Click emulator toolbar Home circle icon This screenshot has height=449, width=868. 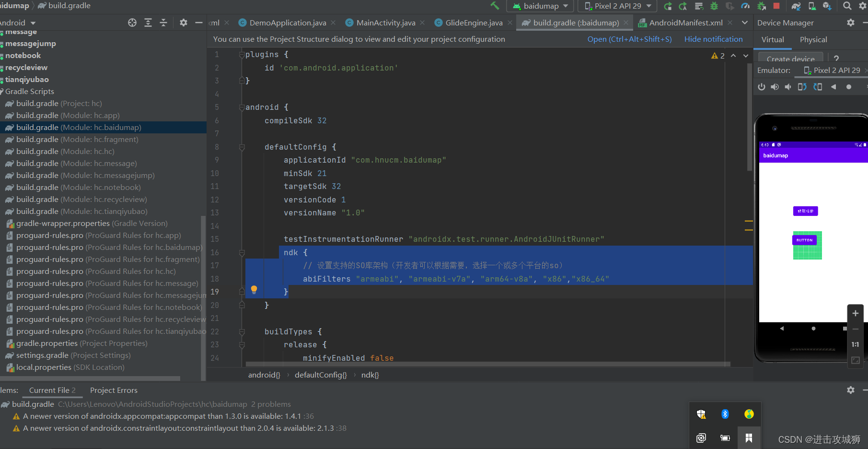(849, 87)
